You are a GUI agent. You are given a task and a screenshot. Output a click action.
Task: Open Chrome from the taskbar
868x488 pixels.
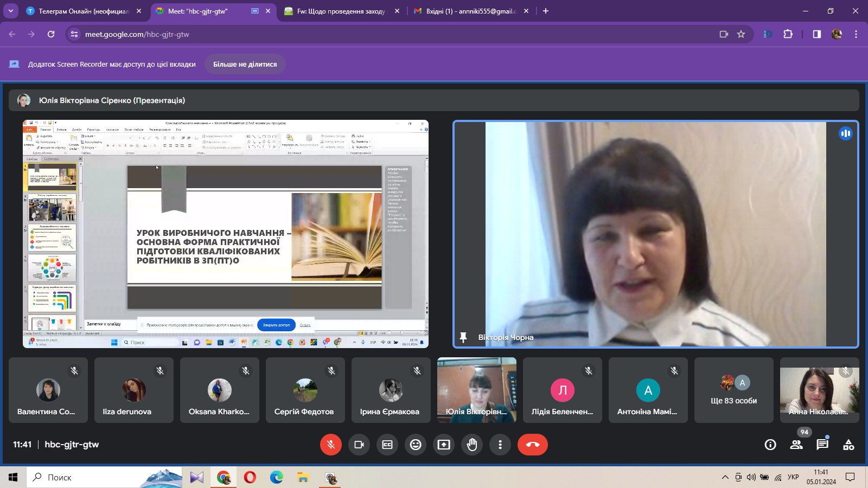(223, 477)
